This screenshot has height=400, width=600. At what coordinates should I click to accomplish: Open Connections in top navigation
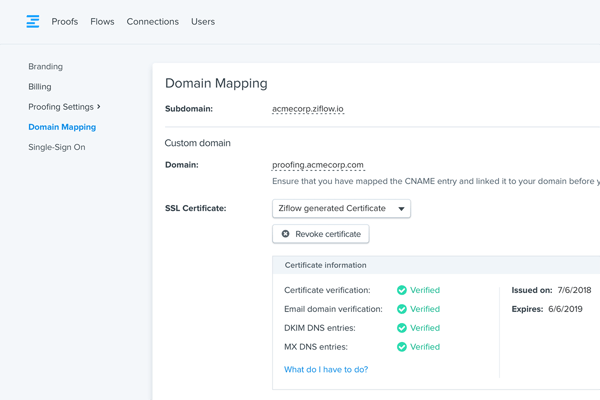pyautogui.click(x=152, y=22)
